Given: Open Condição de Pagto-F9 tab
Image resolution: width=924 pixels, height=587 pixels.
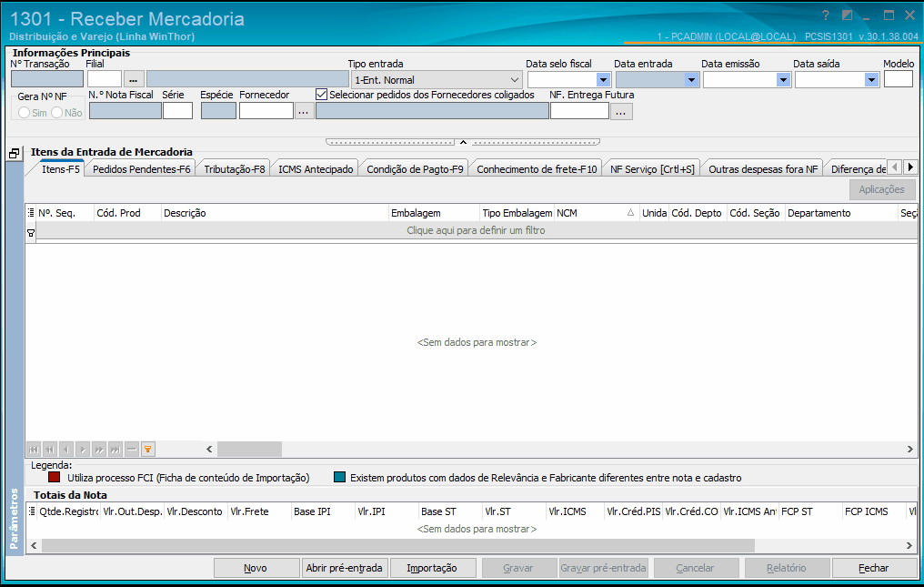Looking at the screenshot, I should pos(415,169).
